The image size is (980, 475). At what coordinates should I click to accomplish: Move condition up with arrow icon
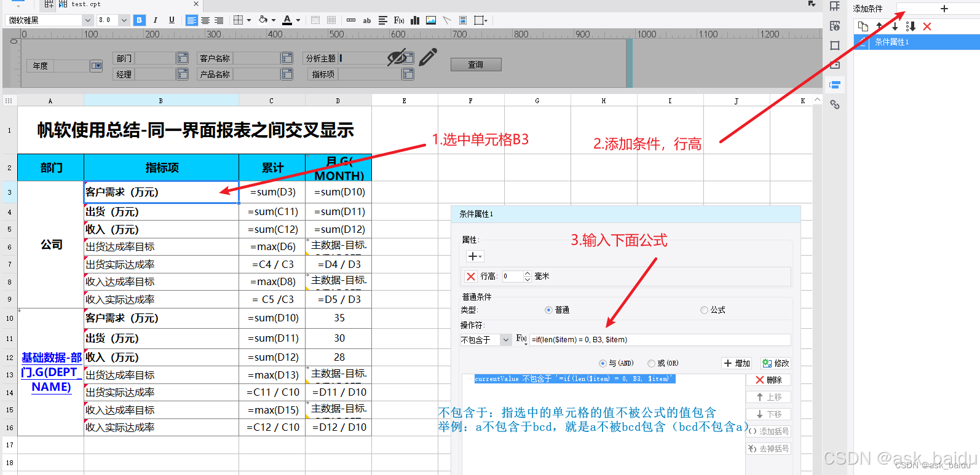click(879, 26)
